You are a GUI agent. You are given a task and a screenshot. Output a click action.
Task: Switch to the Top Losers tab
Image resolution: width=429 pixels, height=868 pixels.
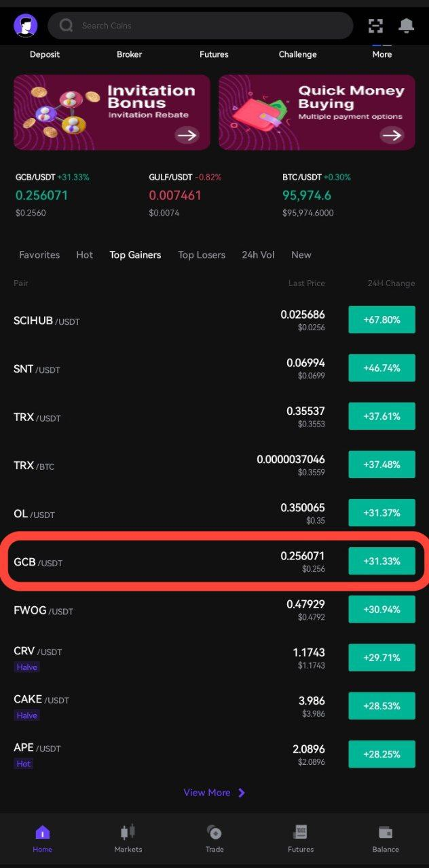click(202, 255)
